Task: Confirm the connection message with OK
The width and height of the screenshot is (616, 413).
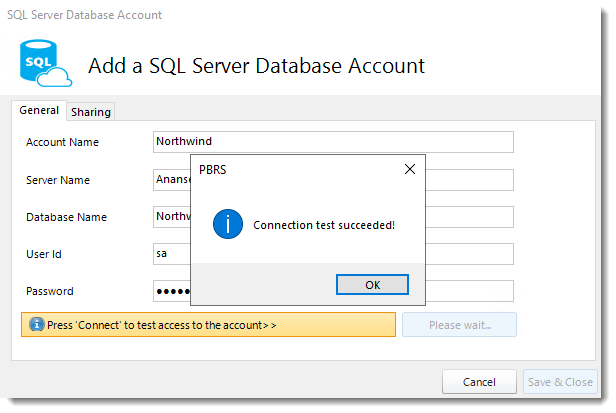Action: pos(372,285)
